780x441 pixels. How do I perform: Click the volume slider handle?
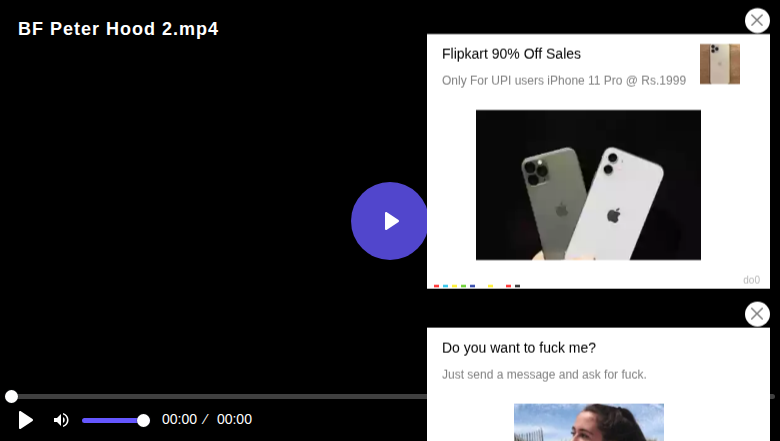click(x=143, y=421)
